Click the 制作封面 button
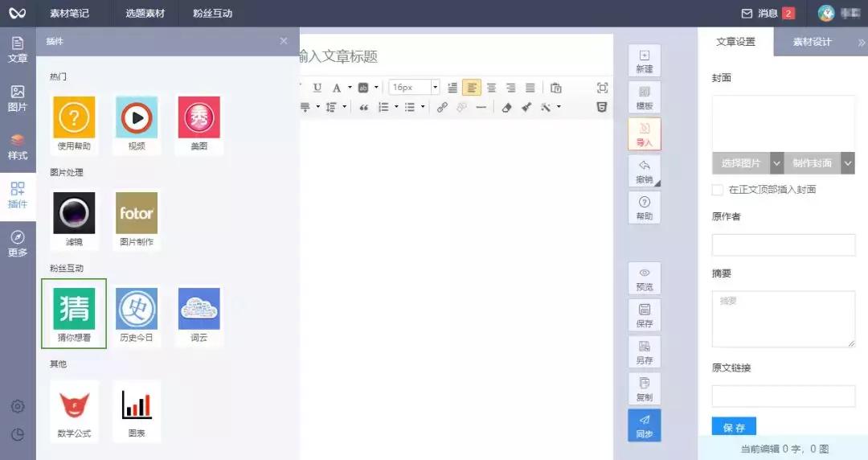This screenshot has width=868, height=460. 812,163
